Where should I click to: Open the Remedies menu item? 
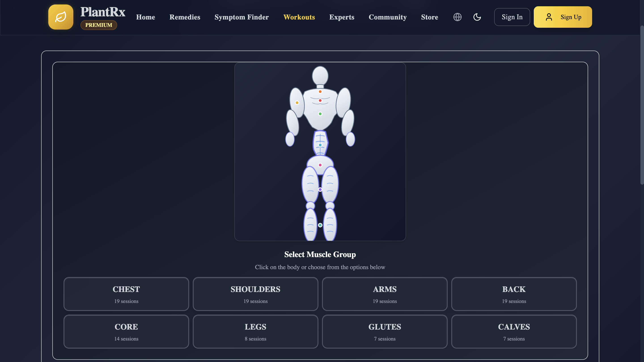(x=185, y=17)
